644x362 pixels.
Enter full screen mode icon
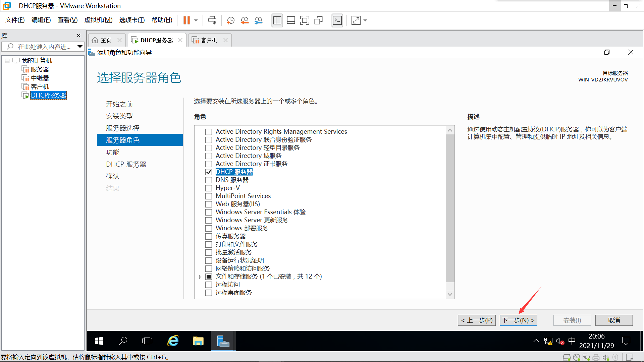point(304,20)
